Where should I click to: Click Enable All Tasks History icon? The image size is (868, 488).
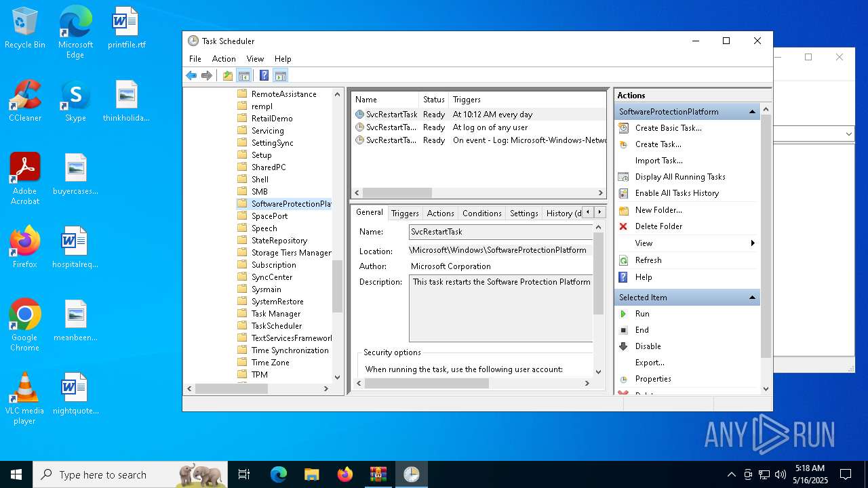coord(623,193)
